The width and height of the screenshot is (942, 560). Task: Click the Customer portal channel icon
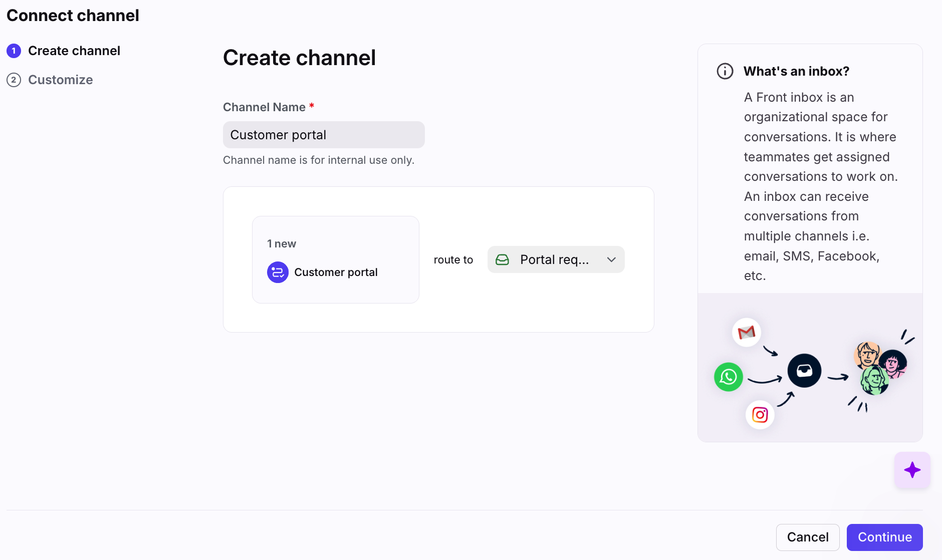[x=278, y=272]
